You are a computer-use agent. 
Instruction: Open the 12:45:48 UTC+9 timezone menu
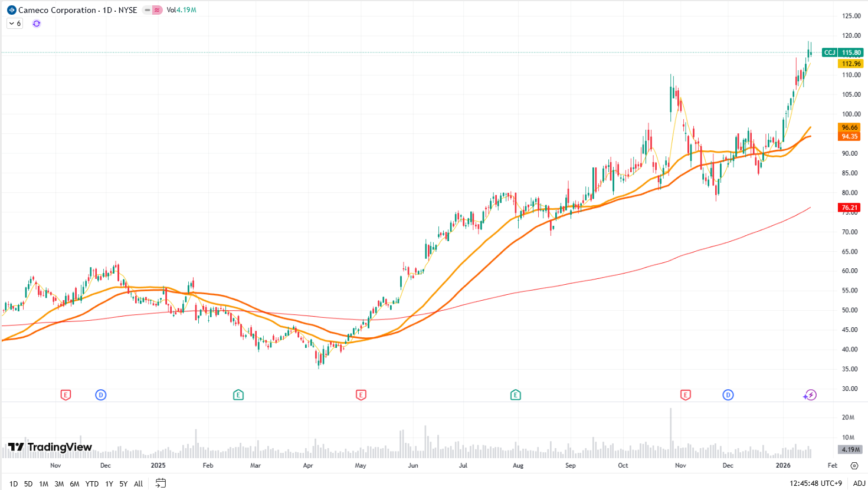(x=815, y=484)
